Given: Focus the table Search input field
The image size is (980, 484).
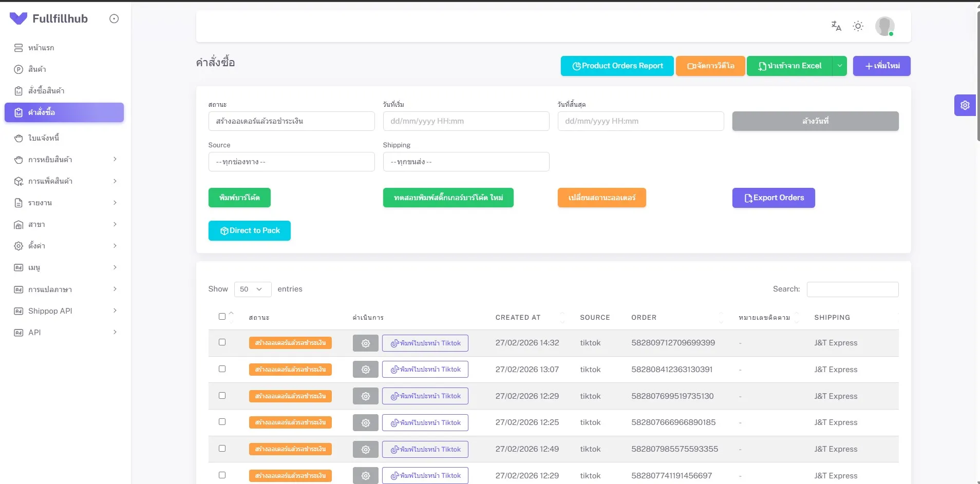Looking at the screenshot, I should (852, 289).
